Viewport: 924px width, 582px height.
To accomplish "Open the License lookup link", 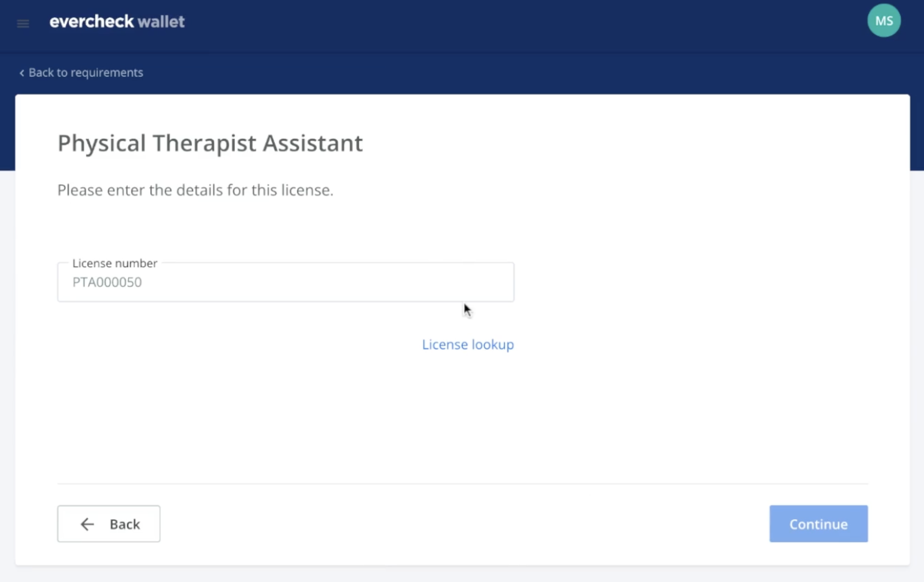I will point(468,344).
